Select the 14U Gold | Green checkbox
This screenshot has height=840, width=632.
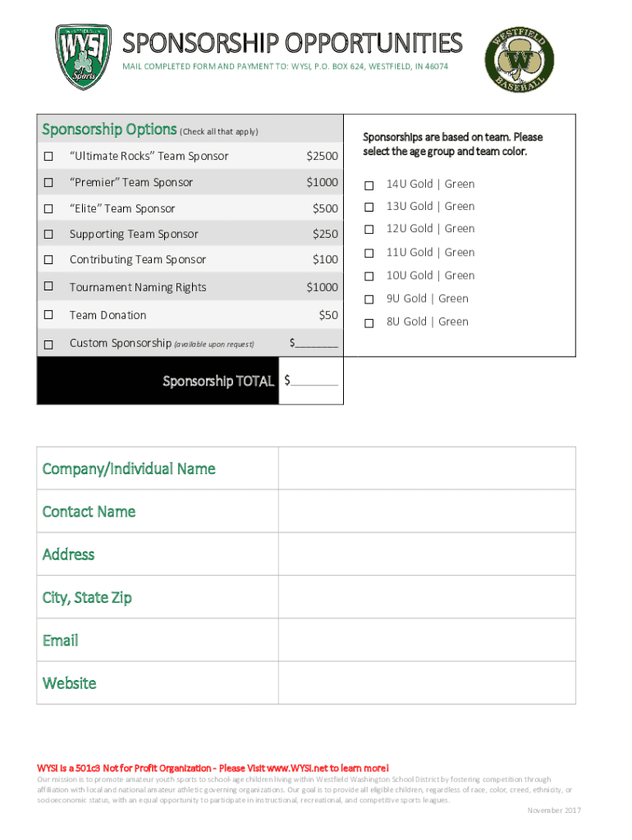point(369,185)
